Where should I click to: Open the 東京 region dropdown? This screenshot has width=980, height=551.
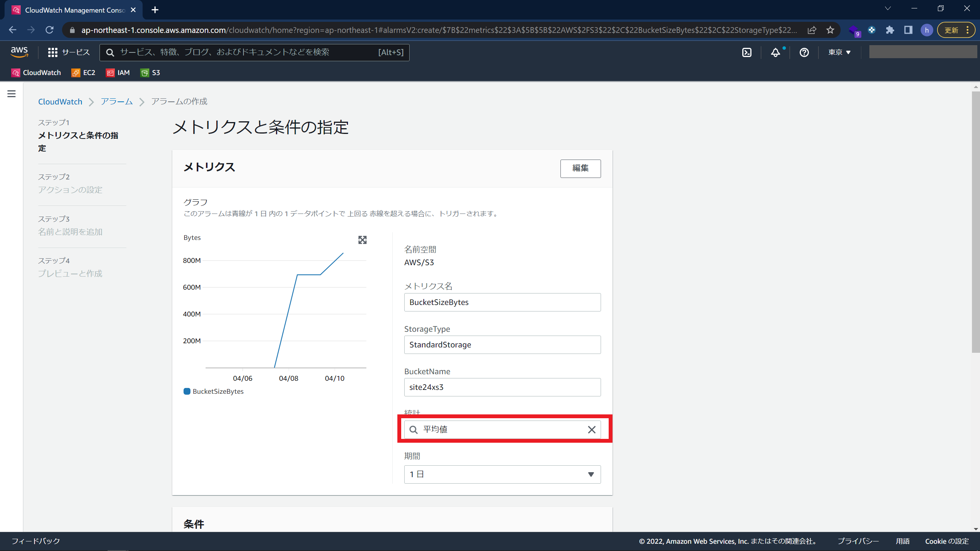pyautogui.click(x=839, y=52)
